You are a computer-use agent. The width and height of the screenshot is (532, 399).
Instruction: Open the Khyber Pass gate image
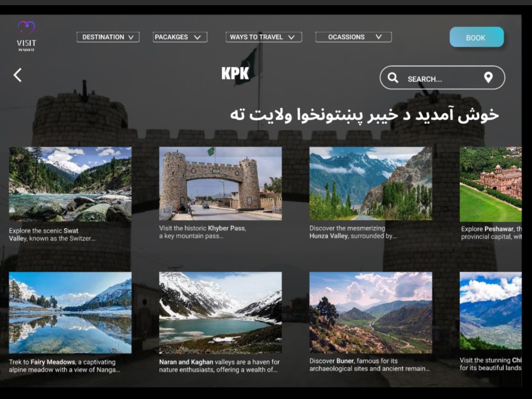point(220,184)
